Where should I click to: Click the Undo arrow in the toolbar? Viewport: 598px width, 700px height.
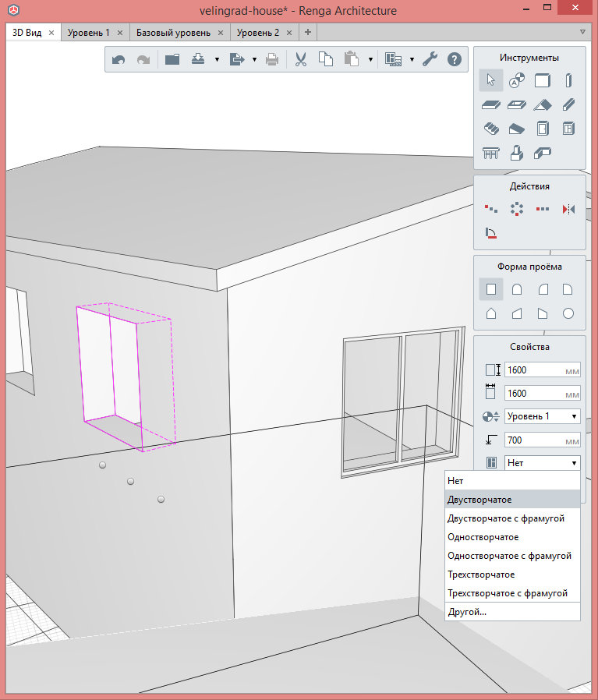(119, 59)
